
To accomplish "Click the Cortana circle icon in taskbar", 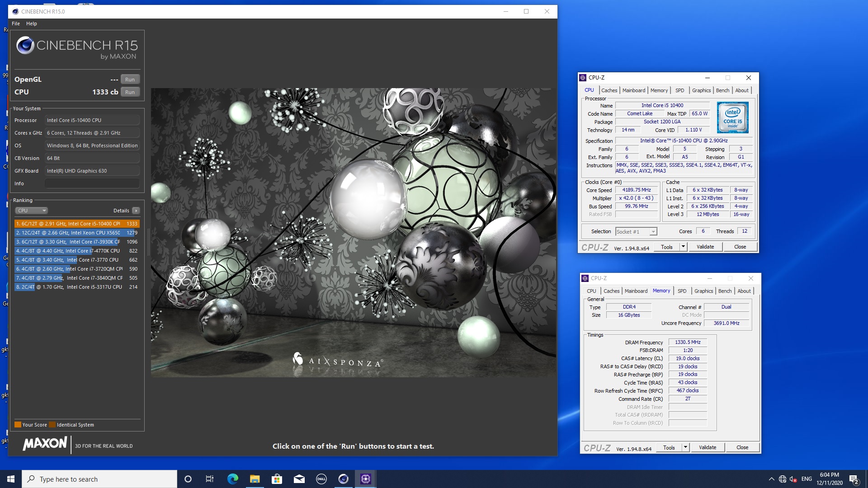I will pyautogui.click(x=188, y=479).
